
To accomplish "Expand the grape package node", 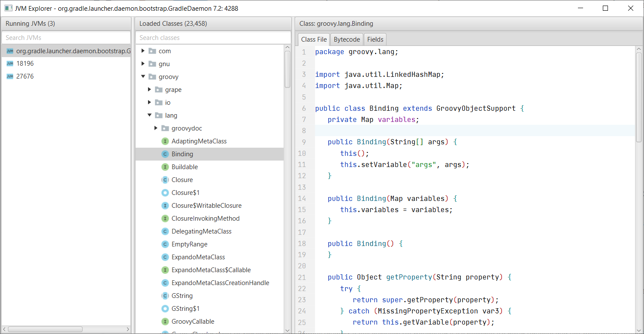I will 150,90.
